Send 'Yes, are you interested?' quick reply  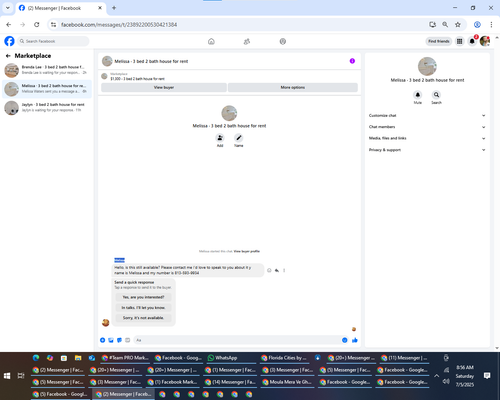[x=143, y=297]
